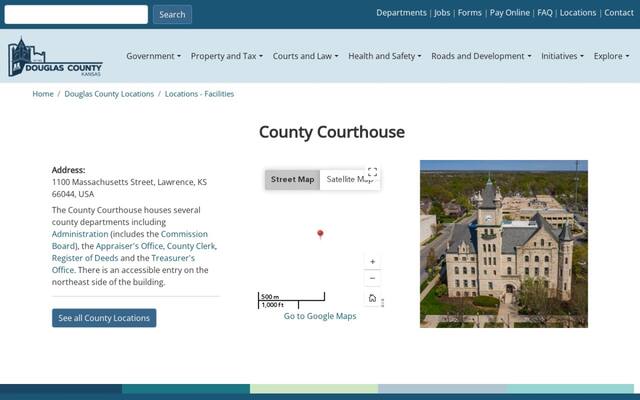This screenshot has width=640, height=400.
Task: Go to Home breadcrumb
Action: (x=43, y=94)
